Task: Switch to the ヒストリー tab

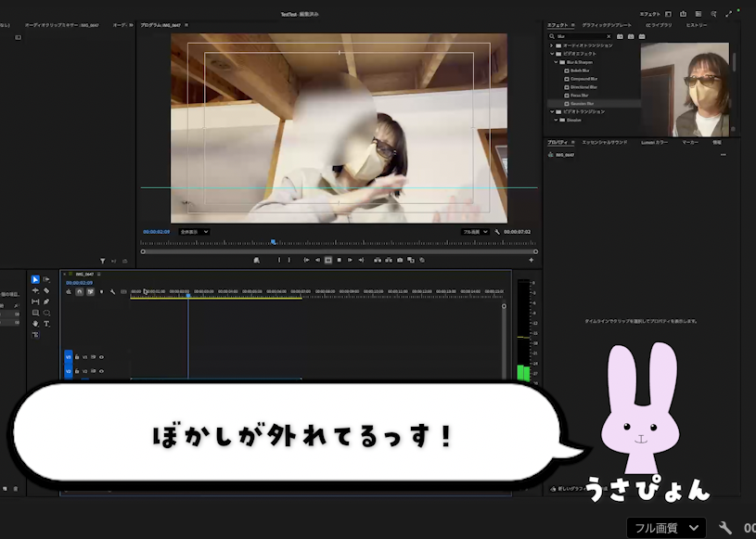Action: click(697, 25)
